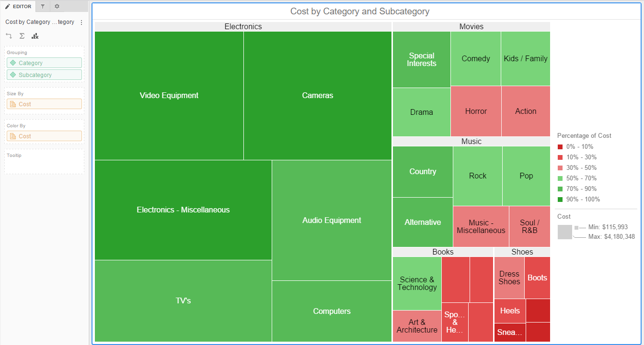Image resolution: width=644 pixels, height=345 pixels.
Task: Select the Category attribute in Grouping
Action: [44, 63]
